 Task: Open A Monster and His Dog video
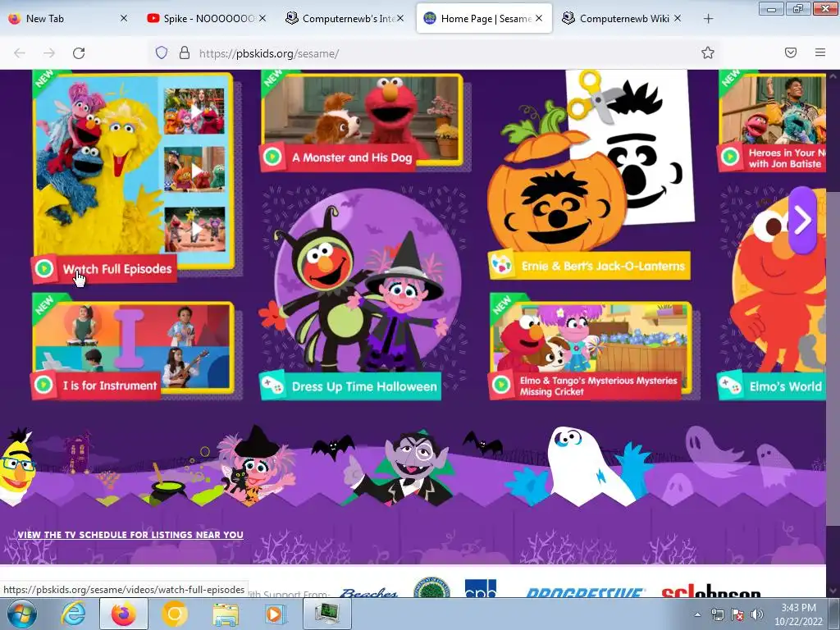pyautogui.click(x=352, y=157)
